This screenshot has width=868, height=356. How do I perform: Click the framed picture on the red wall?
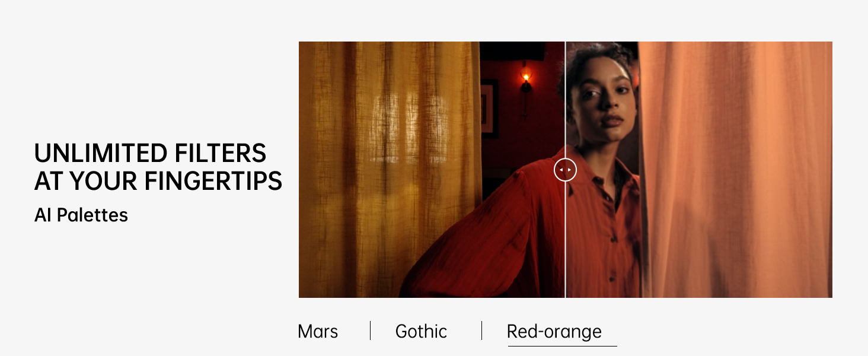coord(489,109)
